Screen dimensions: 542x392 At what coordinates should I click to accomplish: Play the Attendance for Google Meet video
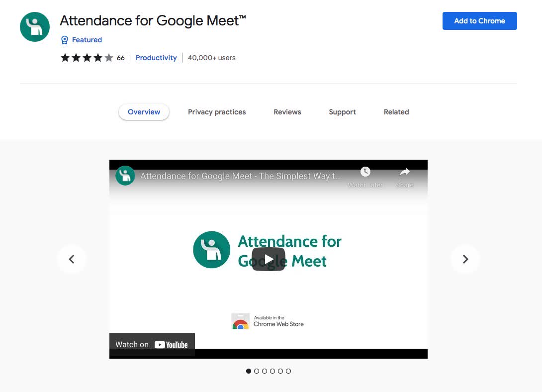coord(269,259)
